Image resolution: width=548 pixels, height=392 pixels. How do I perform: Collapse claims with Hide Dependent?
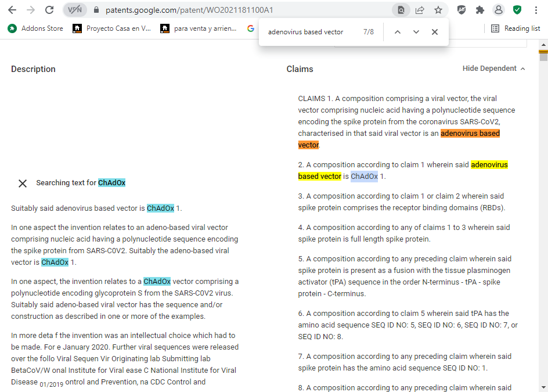493,69
